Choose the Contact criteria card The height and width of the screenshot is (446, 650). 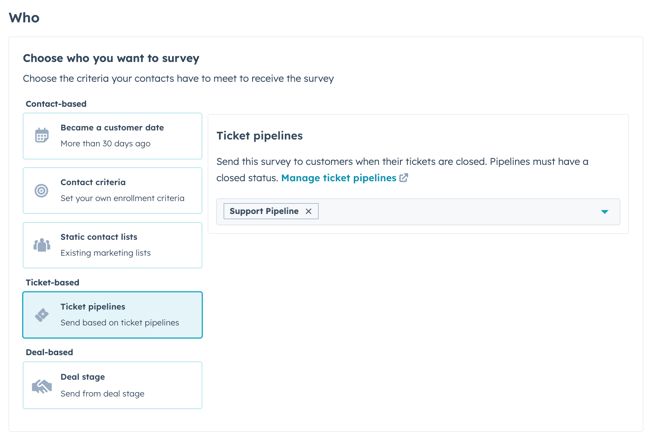pos(112,191)
